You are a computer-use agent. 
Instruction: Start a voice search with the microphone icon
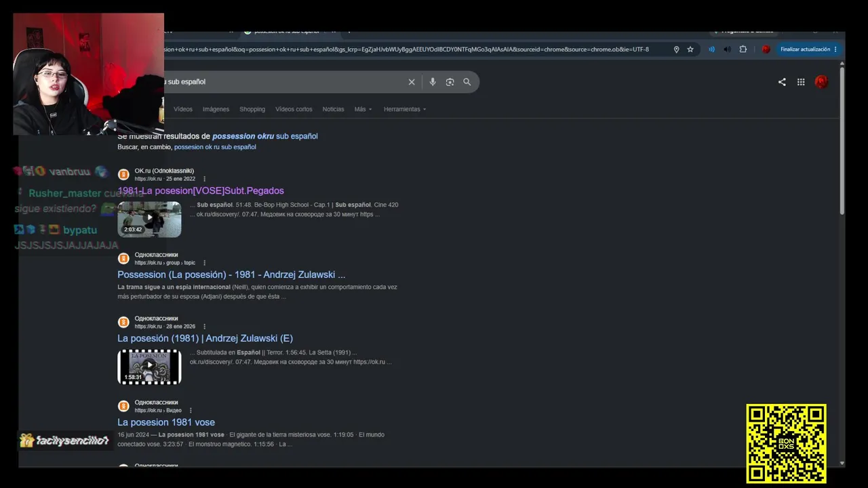(433, 82)
